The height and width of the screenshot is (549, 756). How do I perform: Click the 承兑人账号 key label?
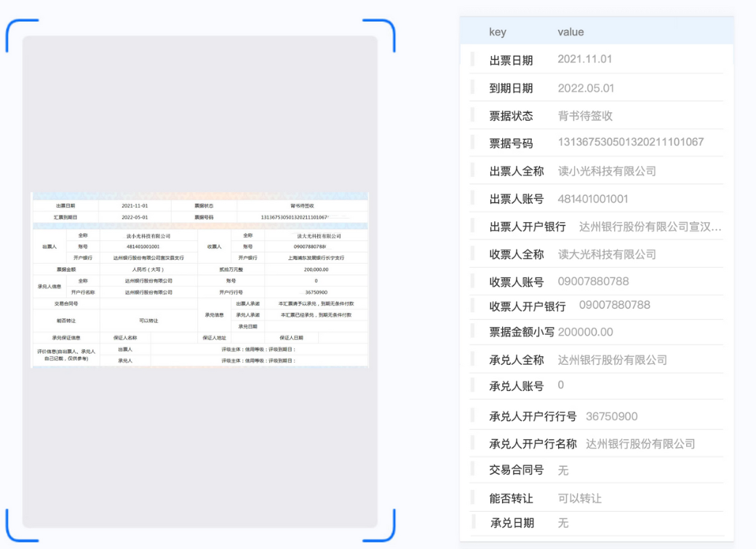click(x=517, y=386)
